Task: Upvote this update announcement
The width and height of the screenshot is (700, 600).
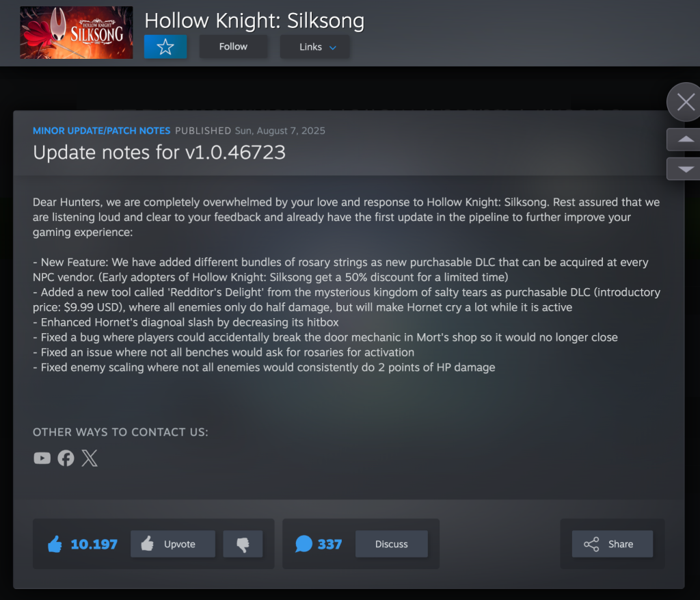Action: pos(173,544)
